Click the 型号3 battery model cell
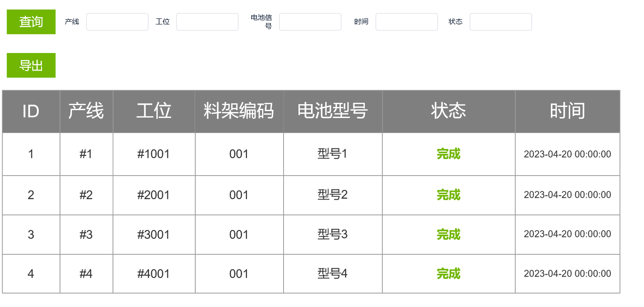The width and height of the screenshot is (644, 307). (333, 235)
